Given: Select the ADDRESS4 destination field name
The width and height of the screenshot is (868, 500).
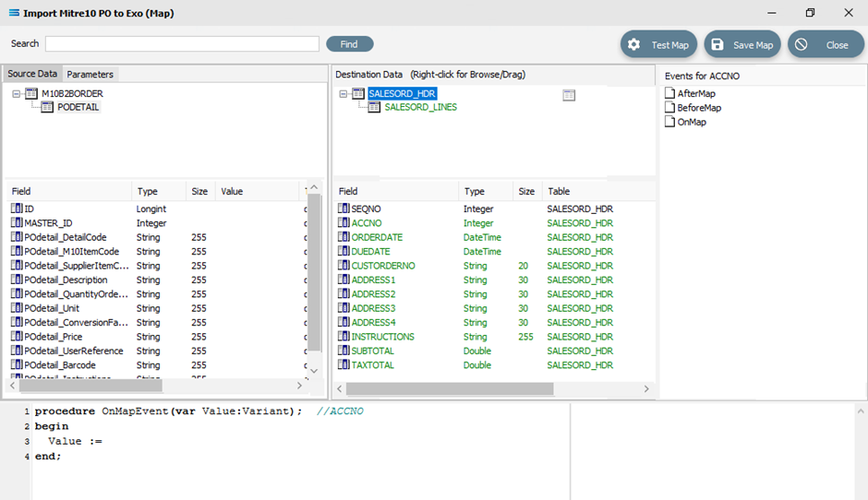Looking at the screenshot, I should point(373,323).
